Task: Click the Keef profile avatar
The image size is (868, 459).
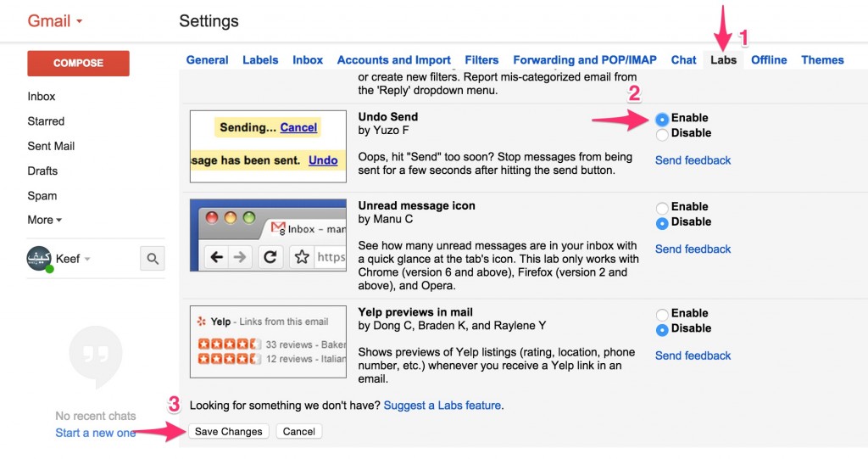Action: (39, 258)
